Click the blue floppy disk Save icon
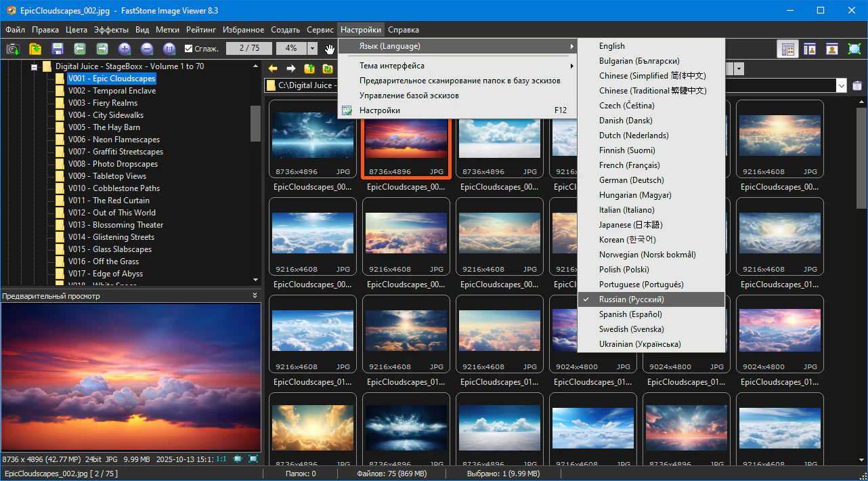Viewport: 868px width, 481px height. pyautogui.click(x=58, y=49)
